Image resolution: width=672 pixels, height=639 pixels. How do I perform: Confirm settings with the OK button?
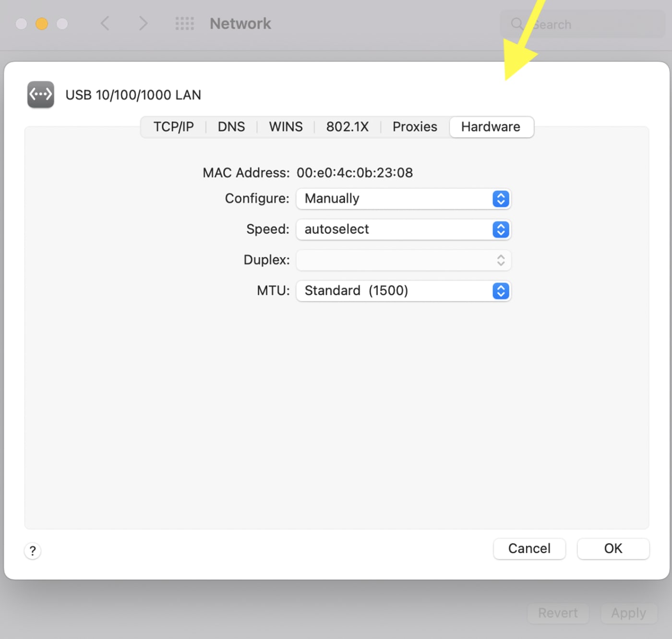tap(613, 548)
